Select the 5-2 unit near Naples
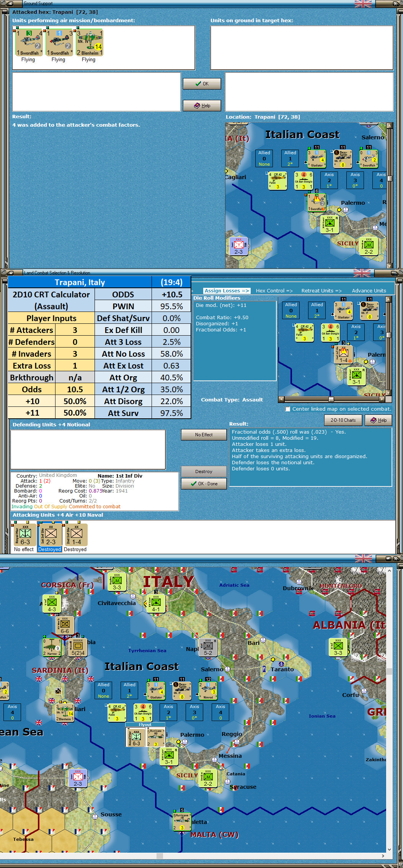This screenshot has height=868, width=403. pos(208,647)
